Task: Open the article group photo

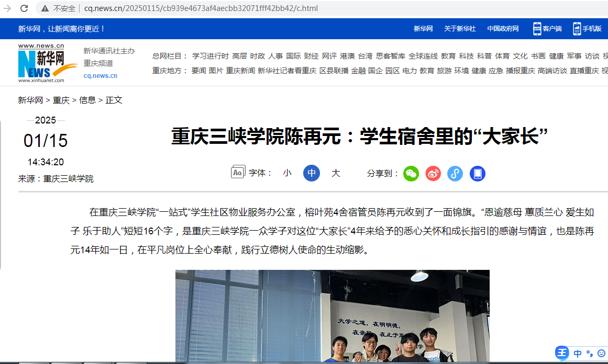Action: [x=333, y=316]
